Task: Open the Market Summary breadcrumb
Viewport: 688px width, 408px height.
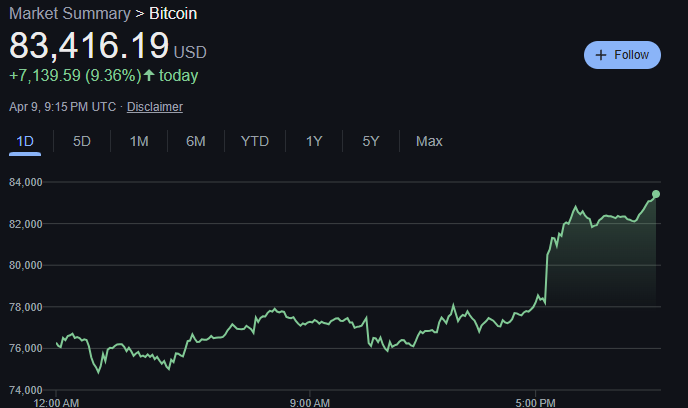Action: (x=70, y=14)
